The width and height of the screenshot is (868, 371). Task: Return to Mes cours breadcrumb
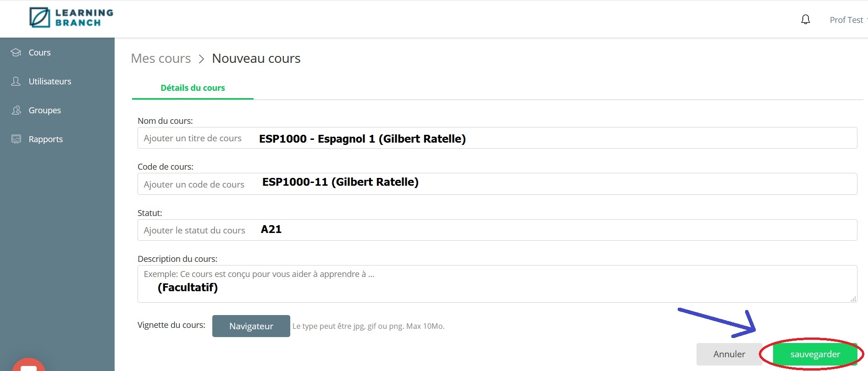tap(160, 58)
